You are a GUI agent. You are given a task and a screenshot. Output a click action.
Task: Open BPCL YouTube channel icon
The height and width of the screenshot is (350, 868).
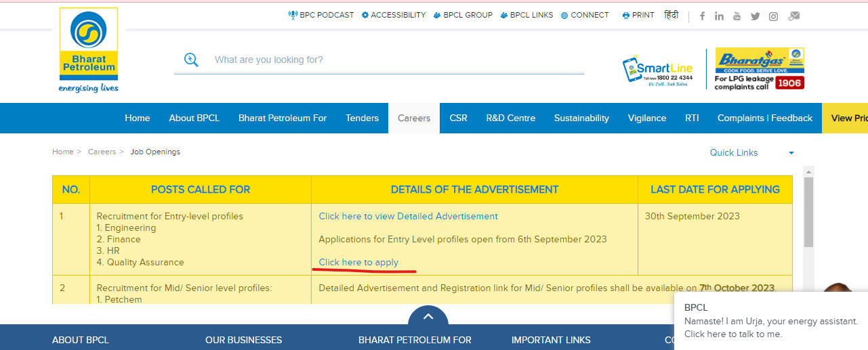coord(737,16)
